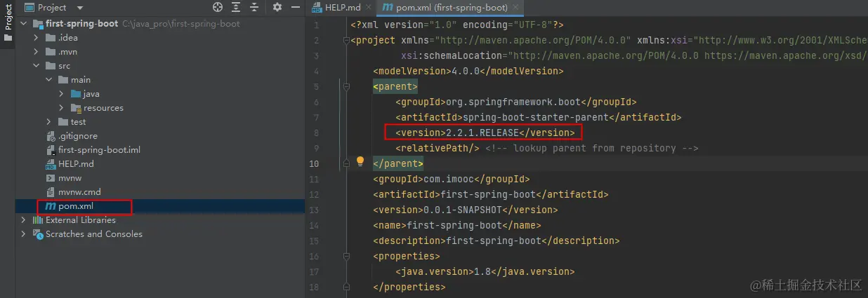The height and width of the screenshot is (298, 868).
Task: Click the markdown icon on HELP.md tab
Action: pos(317,7)
